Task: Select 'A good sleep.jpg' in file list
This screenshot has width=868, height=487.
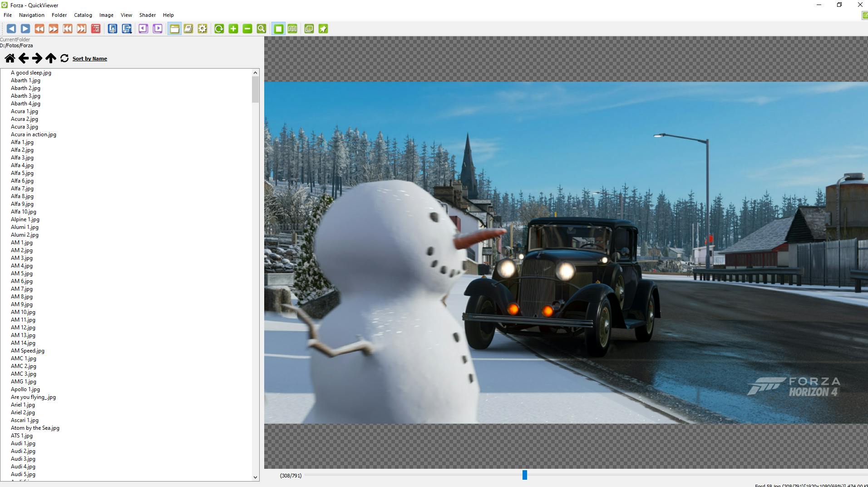Action: click(x=31, y=73)
